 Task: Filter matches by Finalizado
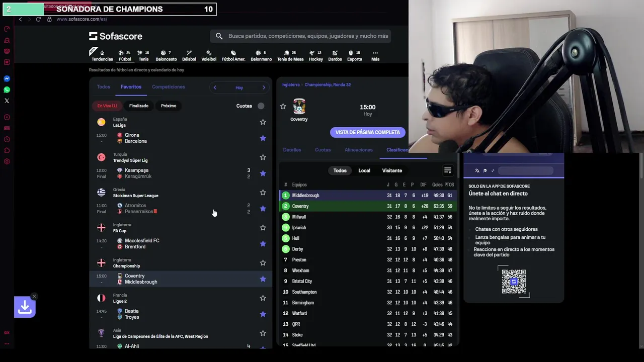pyautogui.click(x=139, y=106)
